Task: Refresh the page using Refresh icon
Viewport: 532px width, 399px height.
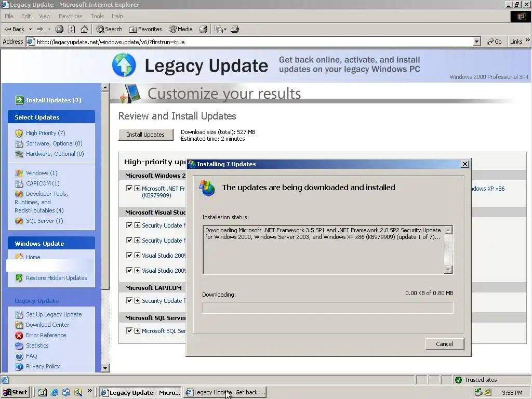Action: (72, 29)
